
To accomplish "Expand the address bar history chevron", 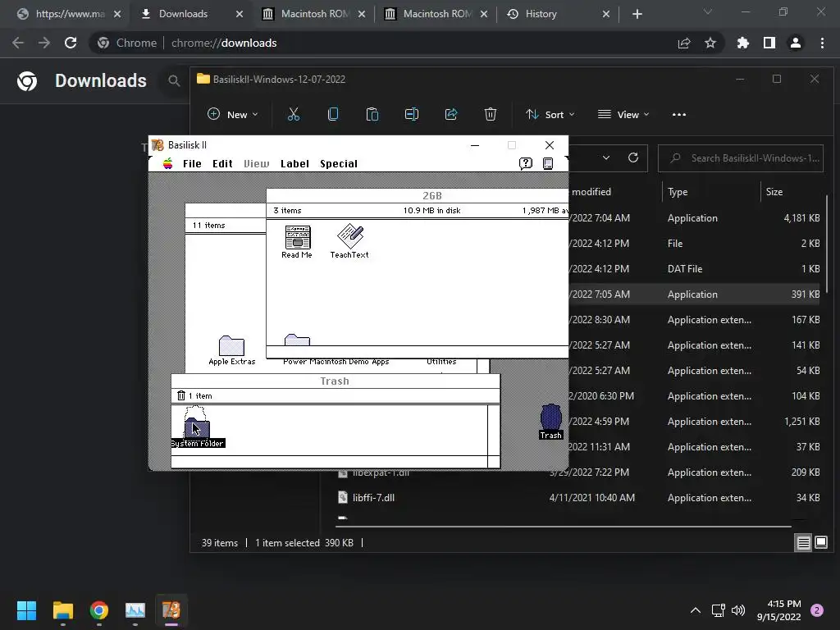I will (x=606, y=157).
